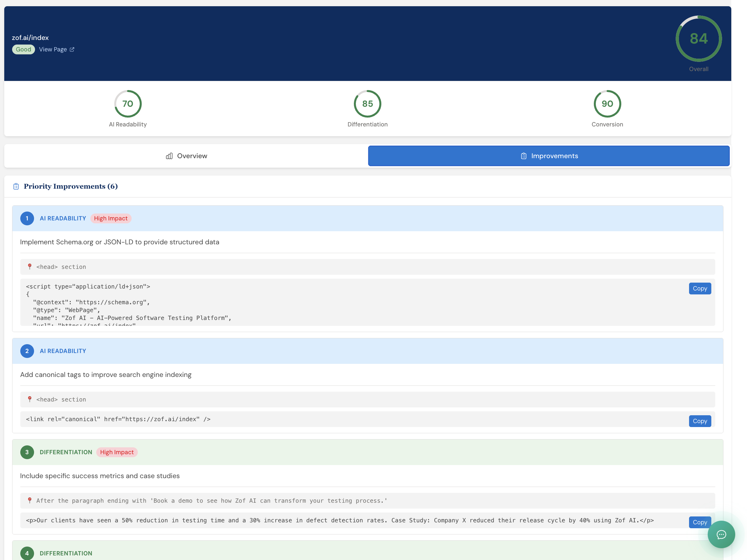Click the Good status badge
This screenshot has width=747, height=560.
click(23, 49)
